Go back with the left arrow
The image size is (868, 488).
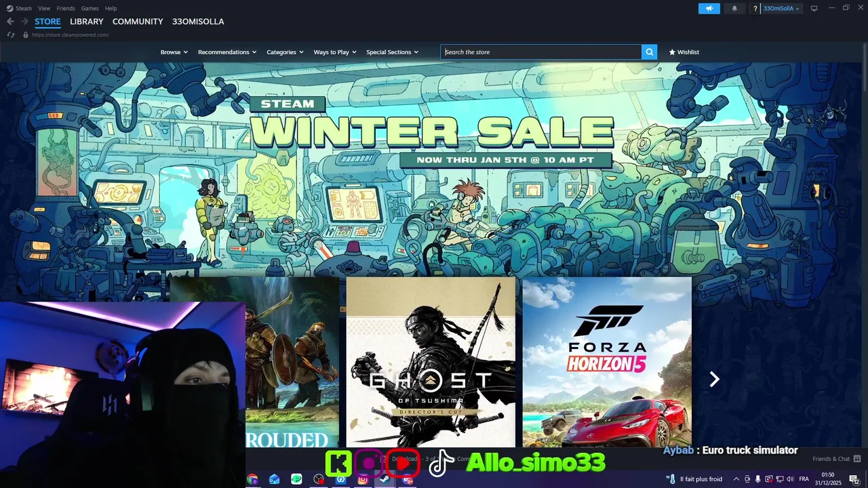point(9,22)
